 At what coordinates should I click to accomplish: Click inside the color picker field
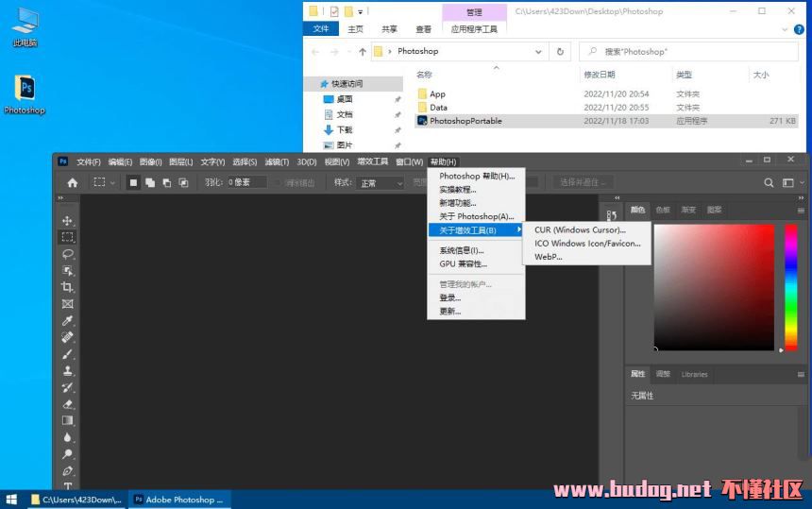point(714,287)
